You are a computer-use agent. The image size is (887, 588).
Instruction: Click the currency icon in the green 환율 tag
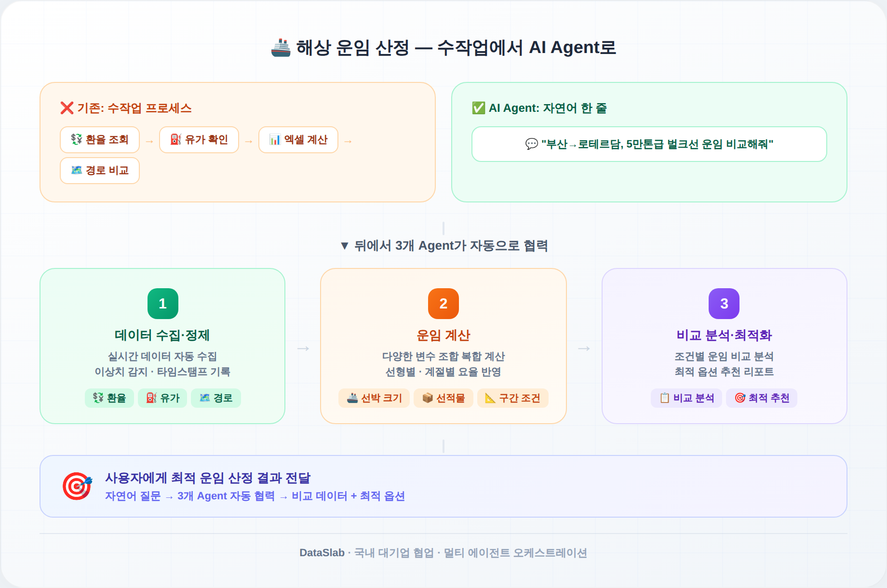[x=98, y=398]
